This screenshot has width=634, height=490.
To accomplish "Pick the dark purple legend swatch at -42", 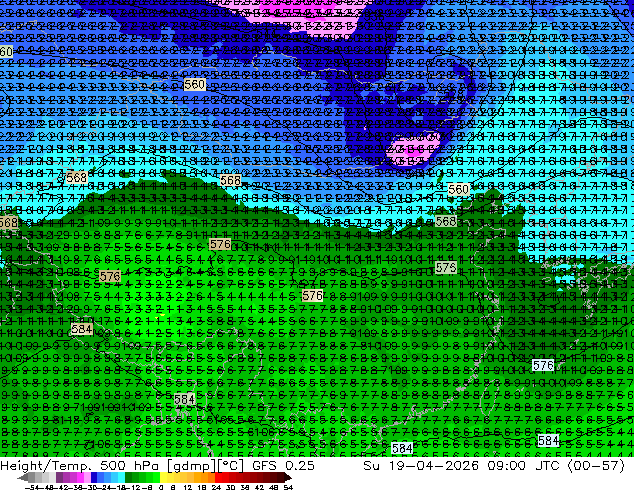I will click(x=59, y=477).
